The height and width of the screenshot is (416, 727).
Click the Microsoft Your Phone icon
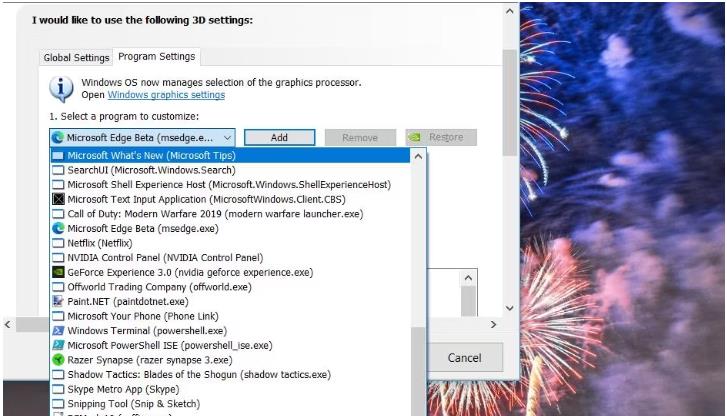click(x=58, y=316)
